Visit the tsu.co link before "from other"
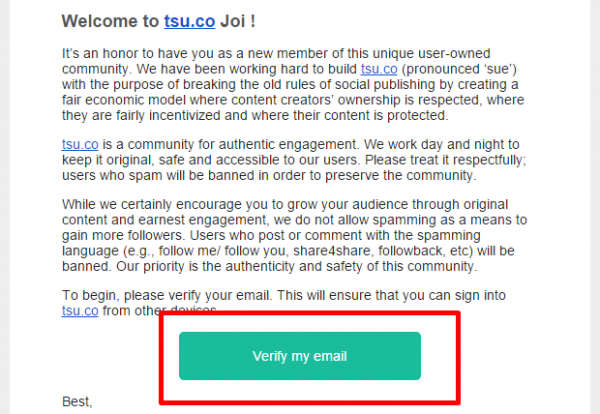600x414 pixels. [x=80, y=311]
